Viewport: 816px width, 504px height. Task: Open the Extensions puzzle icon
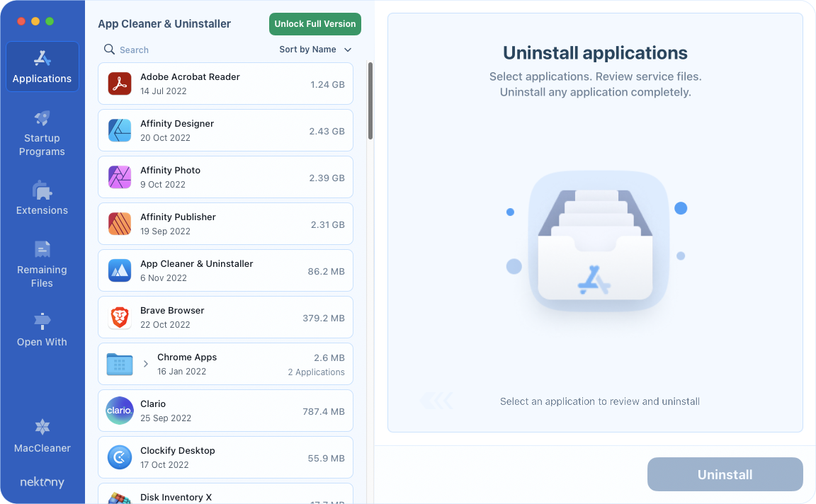[42, 190]
